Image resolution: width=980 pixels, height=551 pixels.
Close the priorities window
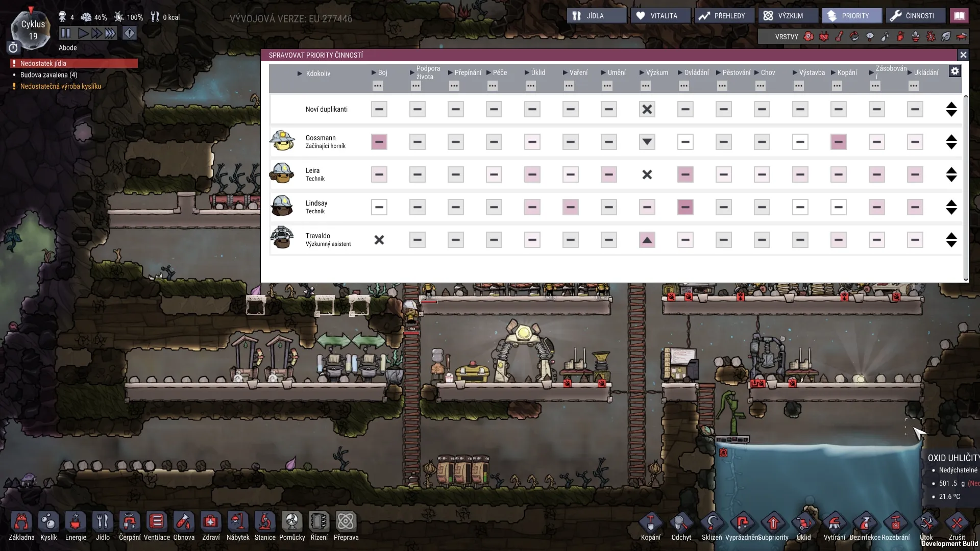tap(963, 55)
